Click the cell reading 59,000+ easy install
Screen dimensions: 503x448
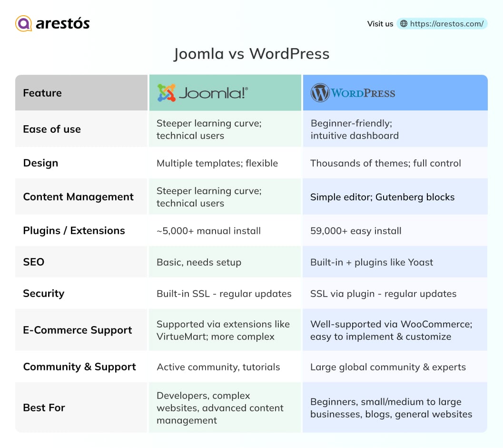(x=357, y=231)
